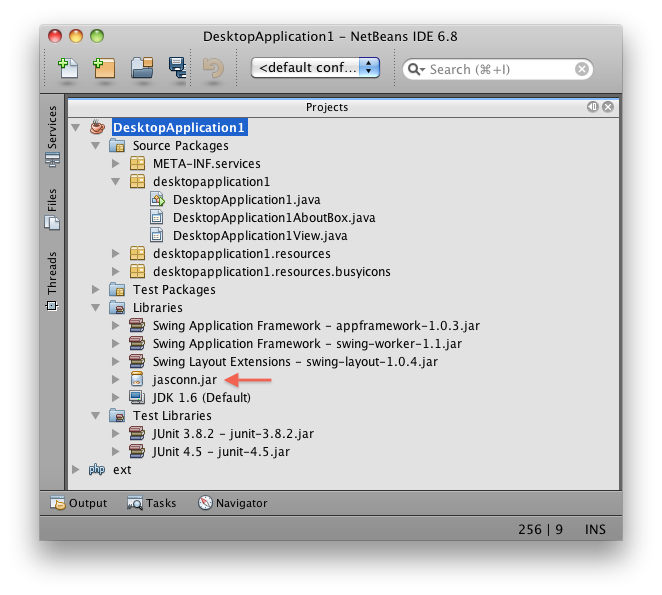Click the New File toolbar icon
This screenshot has width=662, height=595.
(67, 68)
